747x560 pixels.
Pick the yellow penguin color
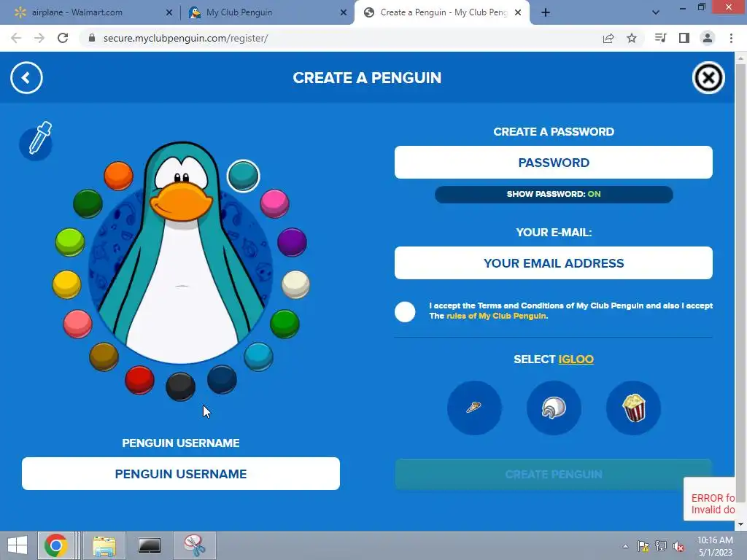pyautogui.click(x=66, y=284)
